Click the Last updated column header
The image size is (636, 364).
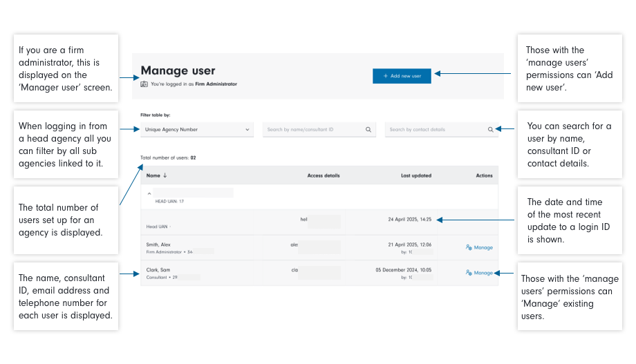tap(416, 175)
